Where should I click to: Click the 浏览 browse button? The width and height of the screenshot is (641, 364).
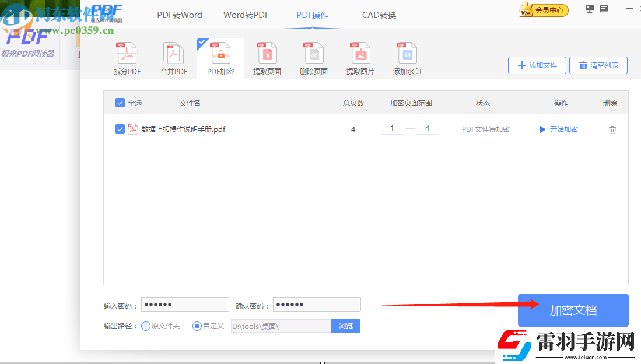coord(346,326)
